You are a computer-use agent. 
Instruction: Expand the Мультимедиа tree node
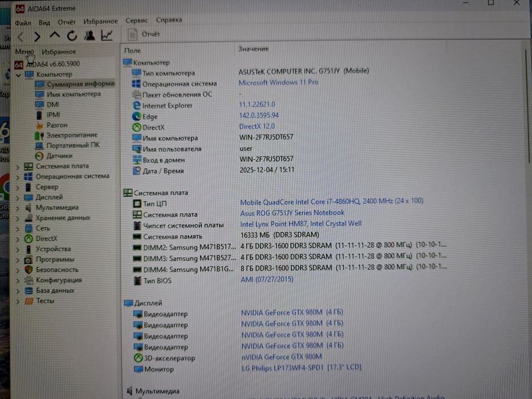point(18,208)
